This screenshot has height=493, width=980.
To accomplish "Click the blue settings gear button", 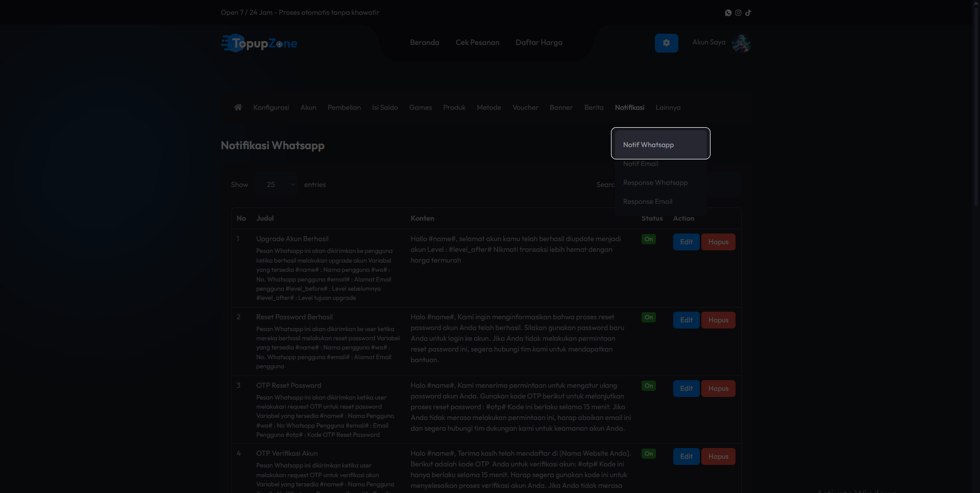I will (x=667, y=43).
